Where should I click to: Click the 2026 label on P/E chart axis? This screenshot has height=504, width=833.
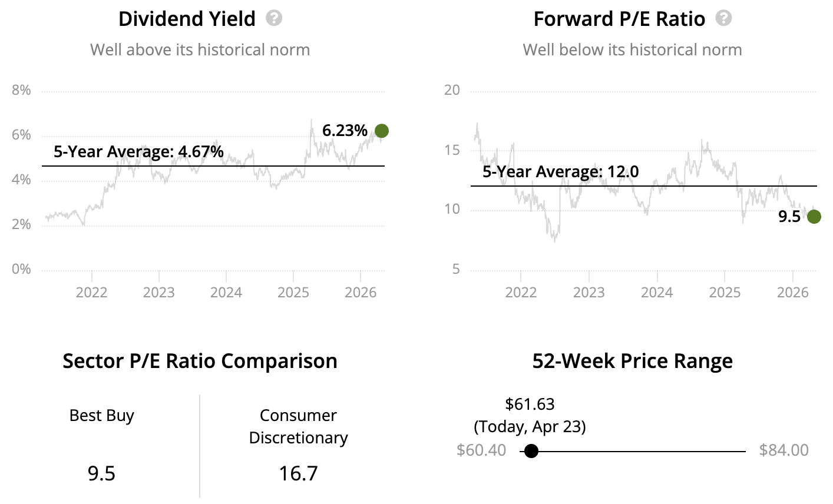click(x=793, y=293)
